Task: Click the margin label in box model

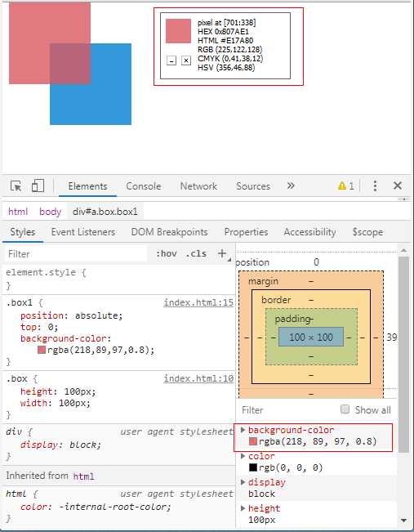Action: point(263,282)
